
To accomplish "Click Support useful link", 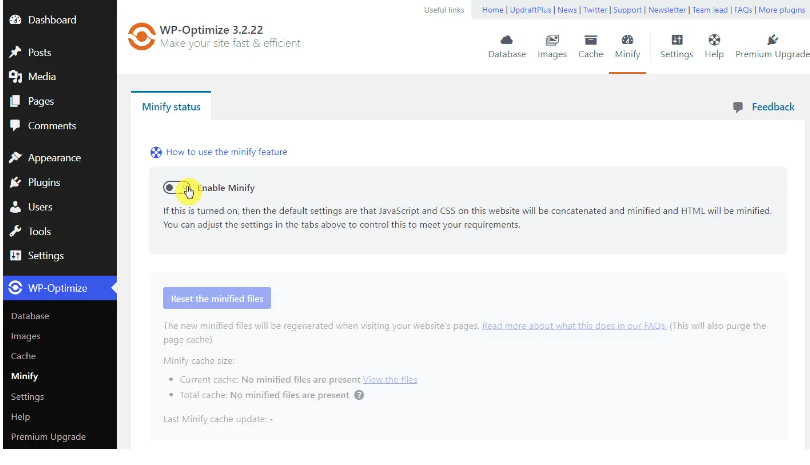I will click(628, 10).
